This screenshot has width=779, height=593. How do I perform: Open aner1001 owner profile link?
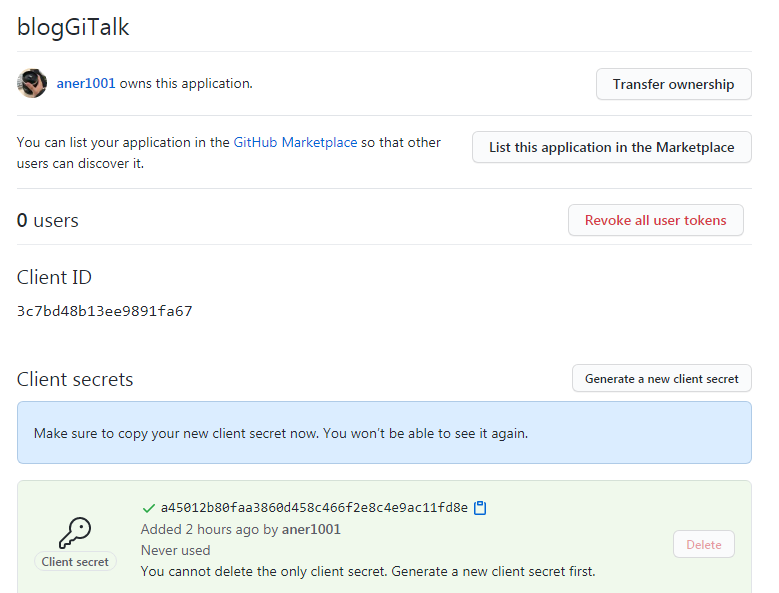86,83
